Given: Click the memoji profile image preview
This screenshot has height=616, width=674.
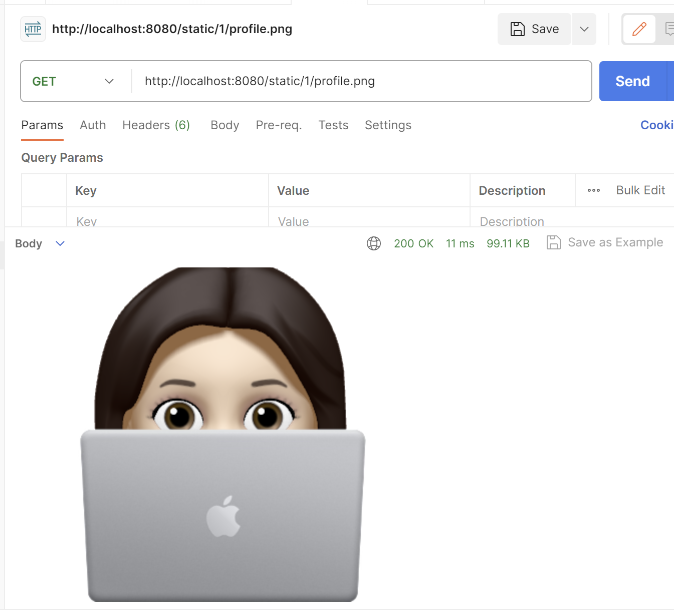Looking at the screenshot, I should pyautogui.click(x=223, y=435).
